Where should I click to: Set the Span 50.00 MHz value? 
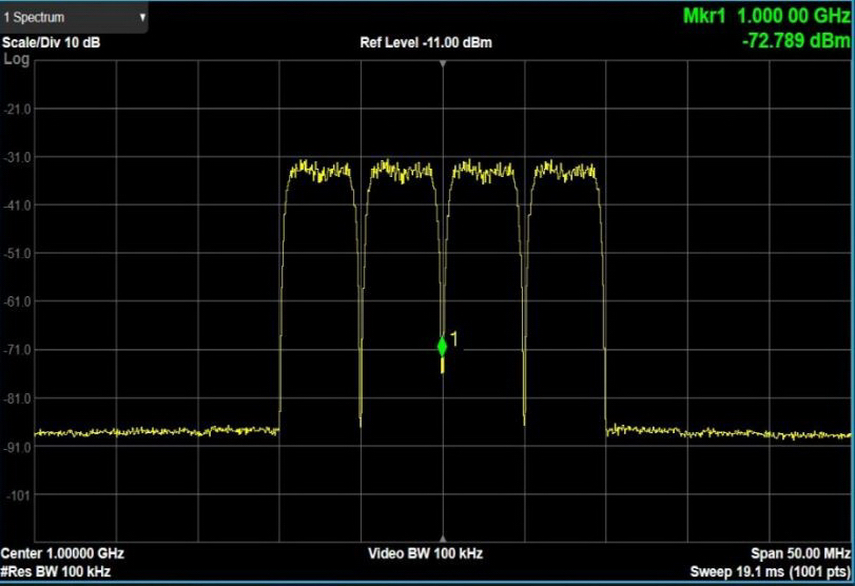point(800,554)
